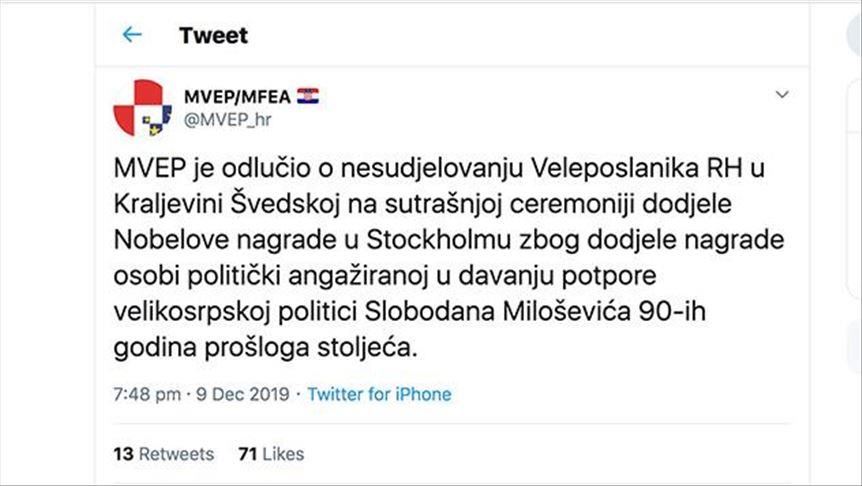862x486 pixels.
Task: Open the 'Twitter for iPhone' source link
Action: coord(379,394)
